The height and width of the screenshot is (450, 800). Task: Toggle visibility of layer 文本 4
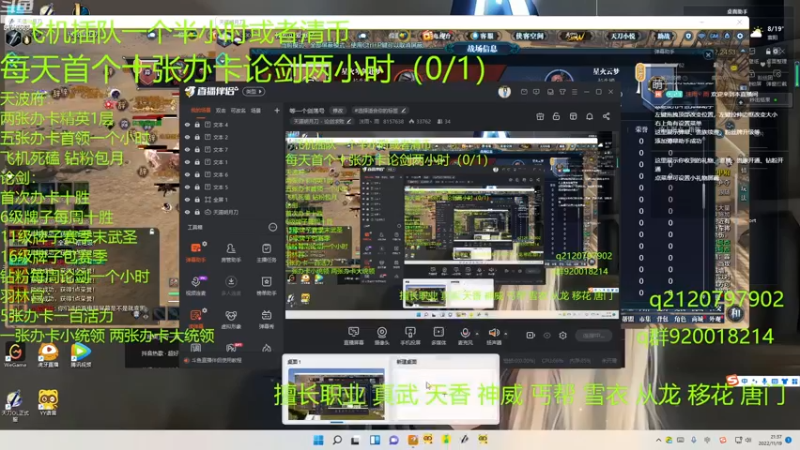187,124
